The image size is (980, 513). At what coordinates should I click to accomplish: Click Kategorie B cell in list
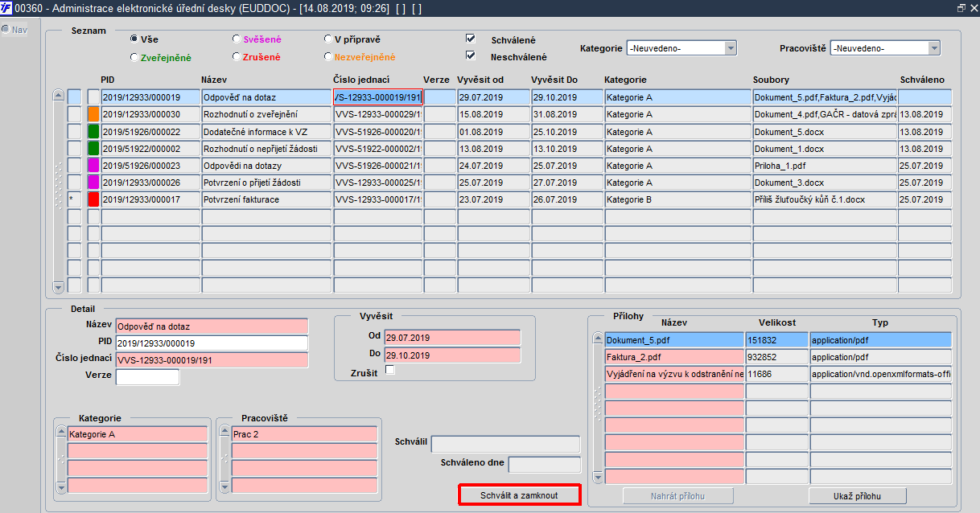click(x=677, y=199)
